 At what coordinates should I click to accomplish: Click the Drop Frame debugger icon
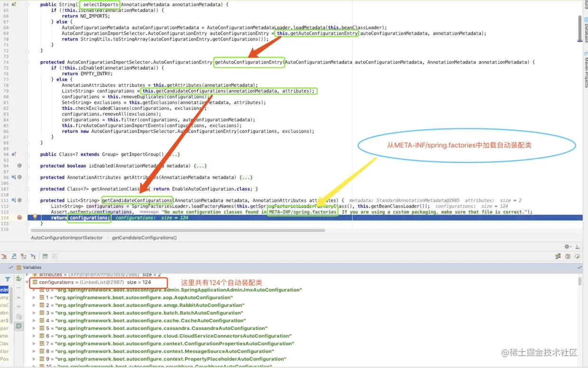(x=23, y=256)
